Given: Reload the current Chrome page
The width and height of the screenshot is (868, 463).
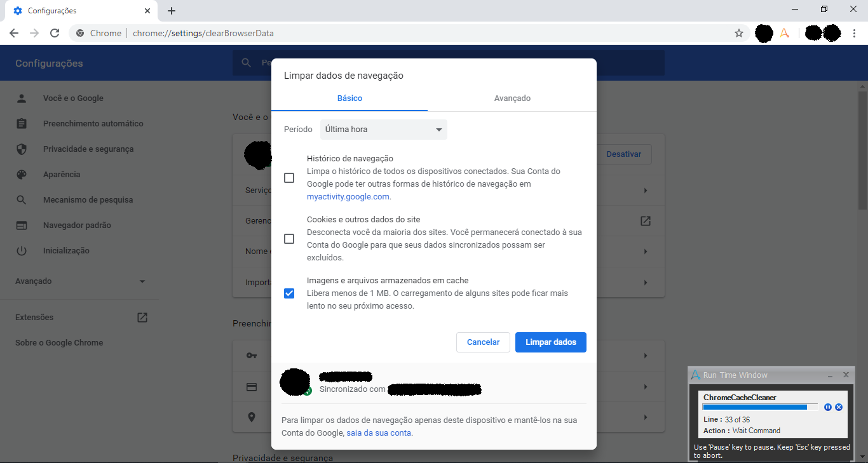Looking at the screenshot, I should click(55, 33).
